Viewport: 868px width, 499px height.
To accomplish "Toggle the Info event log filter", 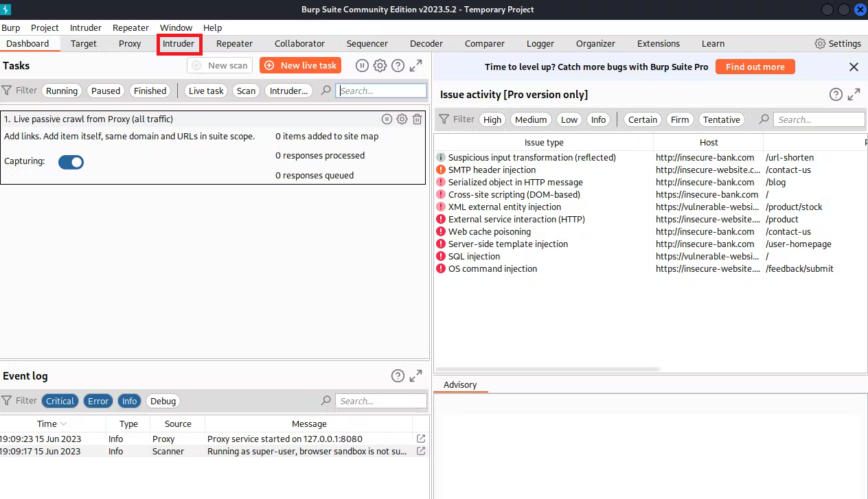I will pos(130,401).
